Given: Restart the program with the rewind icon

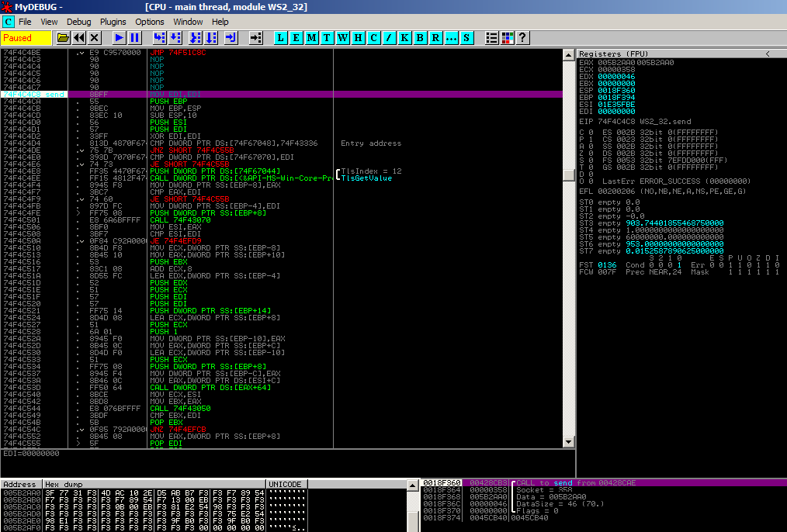Looking at the screenshot, I should coord(79,37).
